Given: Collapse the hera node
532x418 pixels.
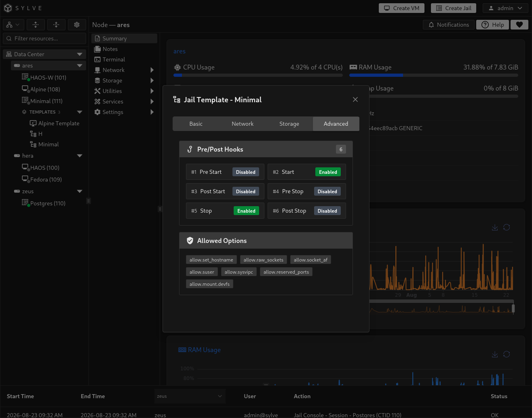Looking at the screenshot, I should pos(80,156).
